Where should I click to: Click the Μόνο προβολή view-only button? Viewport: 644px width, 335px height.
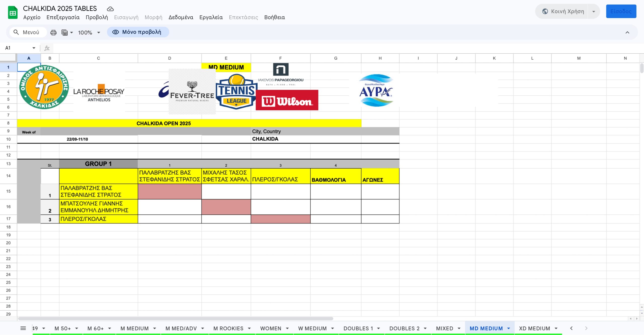[x=138, y=32]
